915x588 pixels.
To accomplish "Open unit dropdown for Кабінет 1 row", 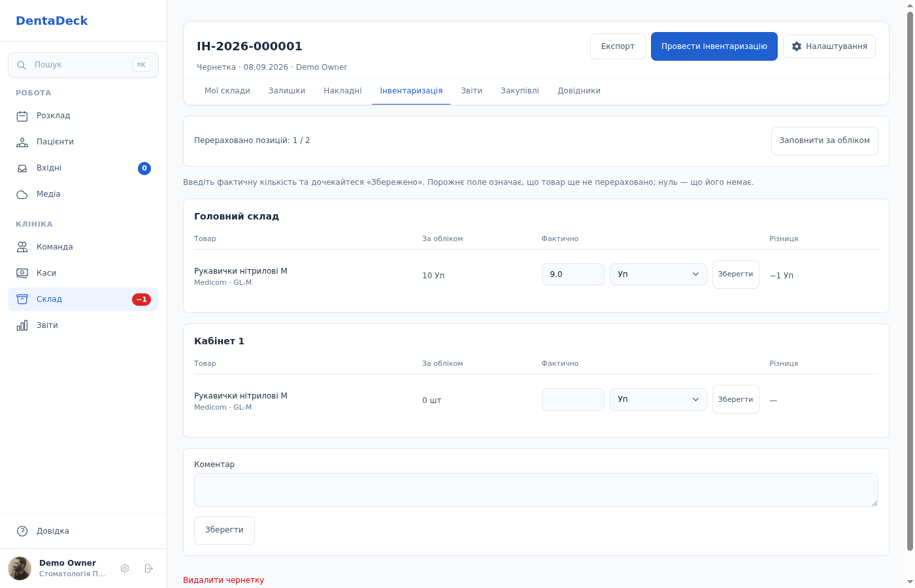I will (x=658, y=399).
